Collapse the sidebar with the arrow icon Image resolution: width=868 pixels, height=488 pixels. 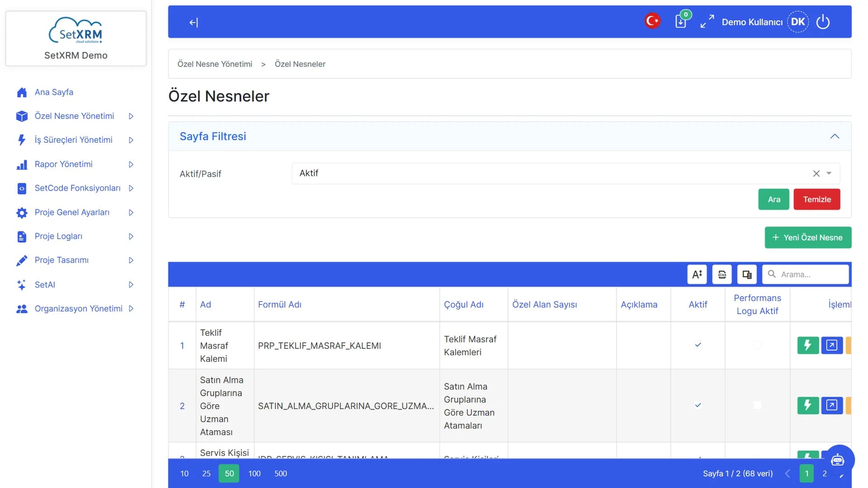(x=193, y=22)
